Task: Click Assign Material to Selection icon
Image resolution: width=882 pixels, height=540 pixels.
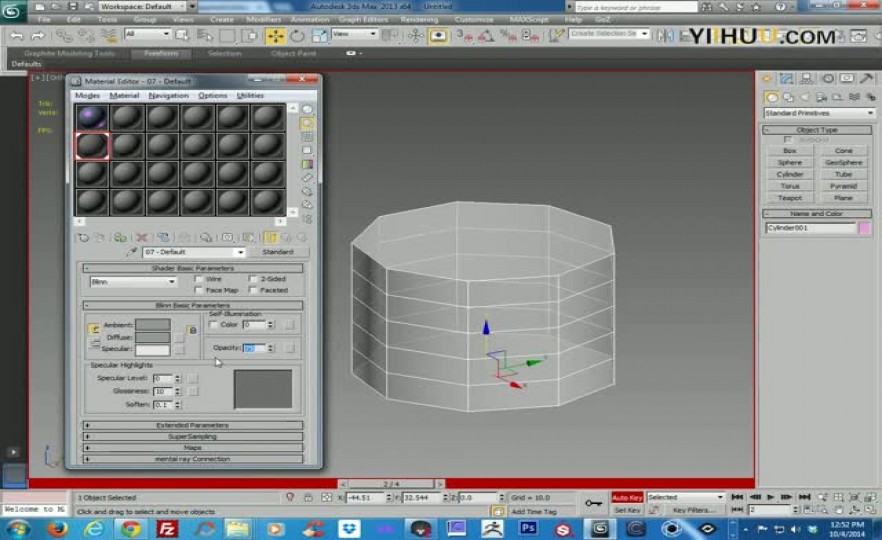Action: pos(120,237)
